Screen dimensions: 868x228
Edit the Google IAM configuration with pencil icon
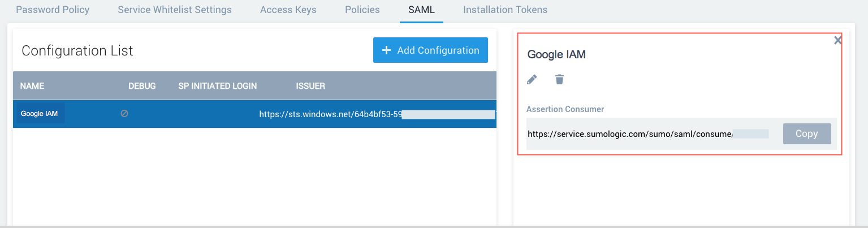tap(532, 80)
